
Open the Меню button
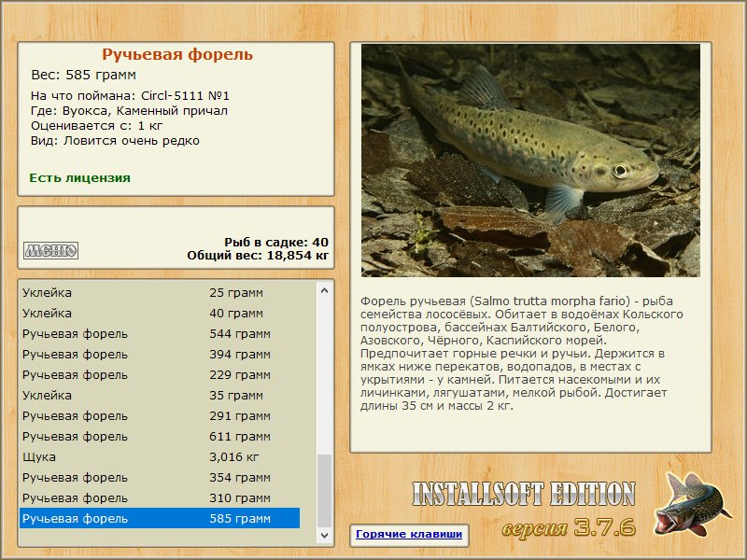51,250
